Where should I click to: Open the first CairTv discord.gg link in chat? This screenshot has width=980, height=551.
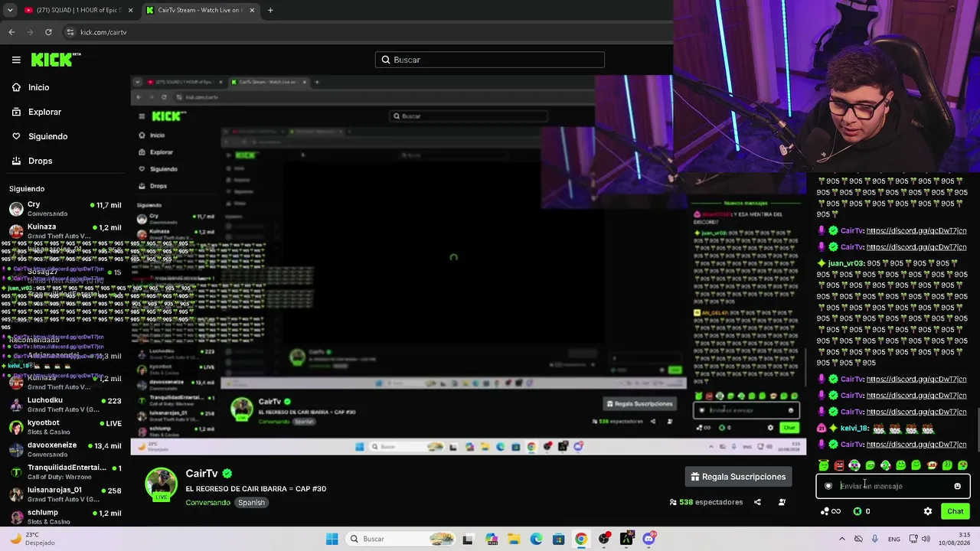coord(916,231)
